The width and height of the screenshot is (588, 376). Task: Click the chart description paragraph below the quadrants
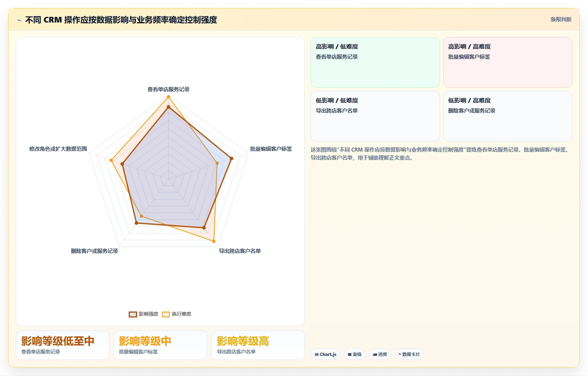coord(441,154)
